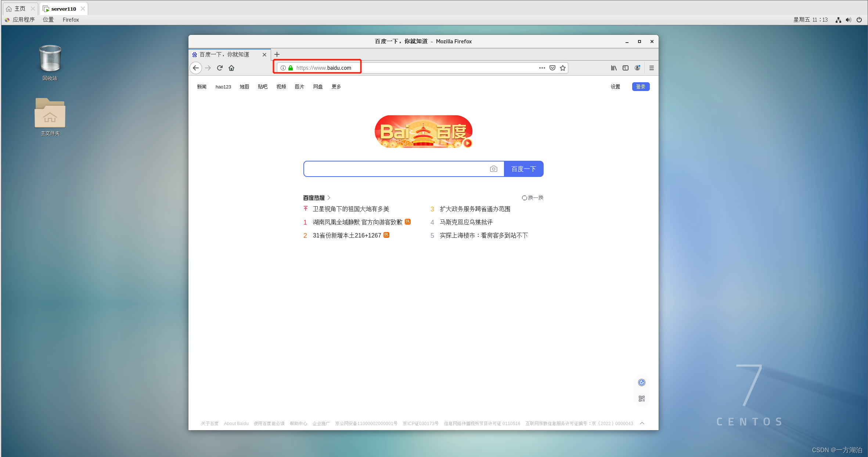Refresh hot topics with 换一换
This screenshot has height=457, width=868.
pyautogui.click(x=533, y=197)
